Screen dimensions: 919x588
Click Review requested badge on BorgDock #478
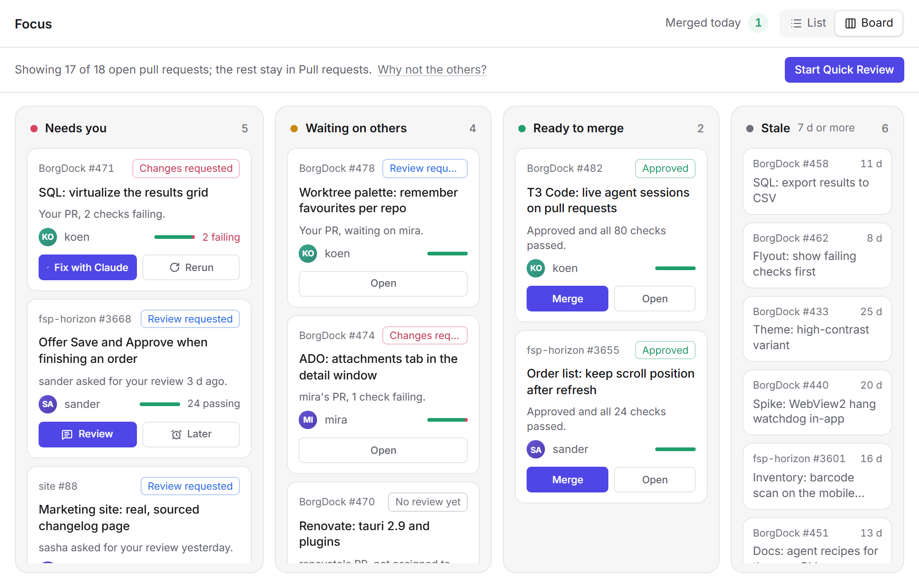(425, 169)
